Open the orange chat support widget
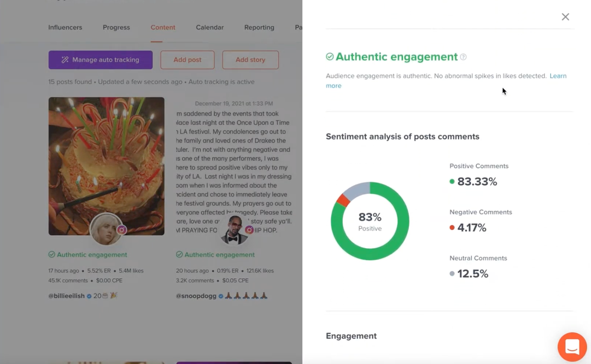The width and height of the screenshot is (591, 364). coord(572,347)
